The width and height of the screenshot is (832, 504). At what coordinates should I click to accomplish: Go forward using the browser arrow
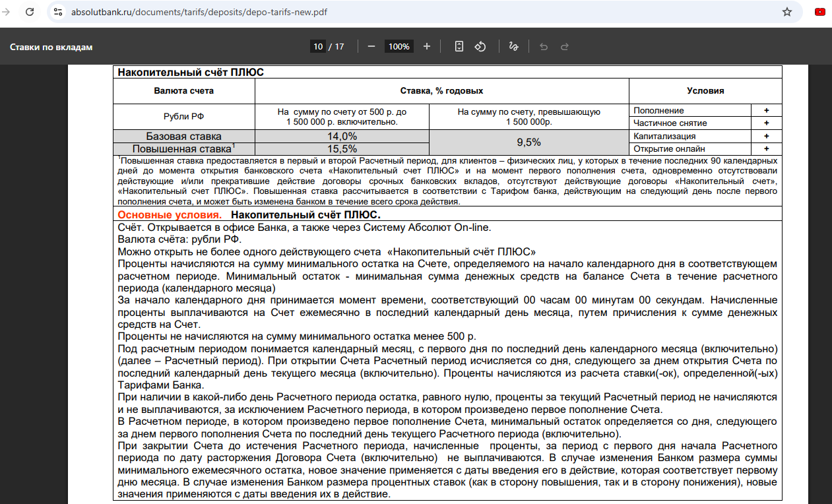[x=6, y=12]
